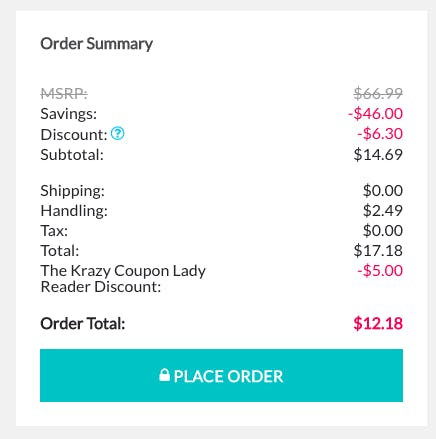The height and width of the screenshot is (439, 436).
Task: Click the Shipping label
Action: pos(73,191)
